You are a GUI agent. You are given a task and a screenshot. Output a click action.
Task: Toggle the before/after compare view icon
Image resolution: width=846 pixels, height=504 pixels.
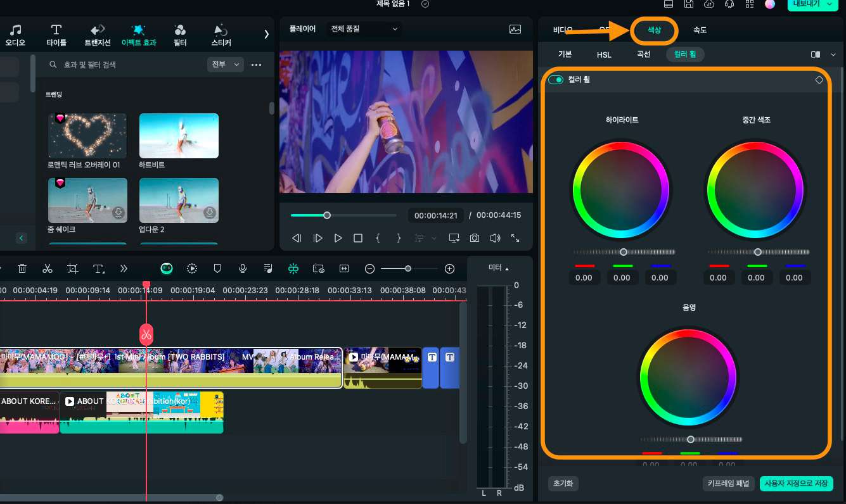pyautogui.click(x=816, y=54)
